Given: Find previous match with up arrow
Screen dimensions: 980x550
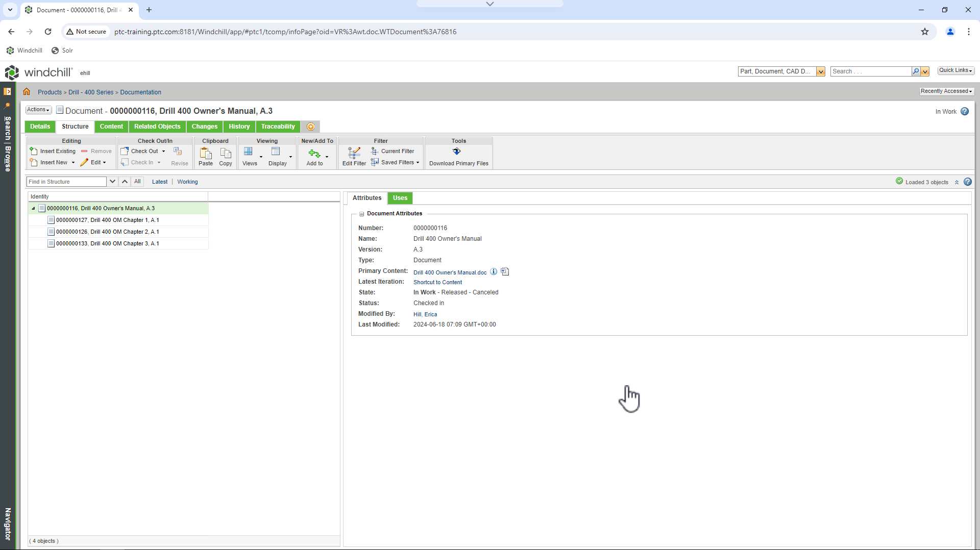Looking at the screenshot, I should click(125, 182).
